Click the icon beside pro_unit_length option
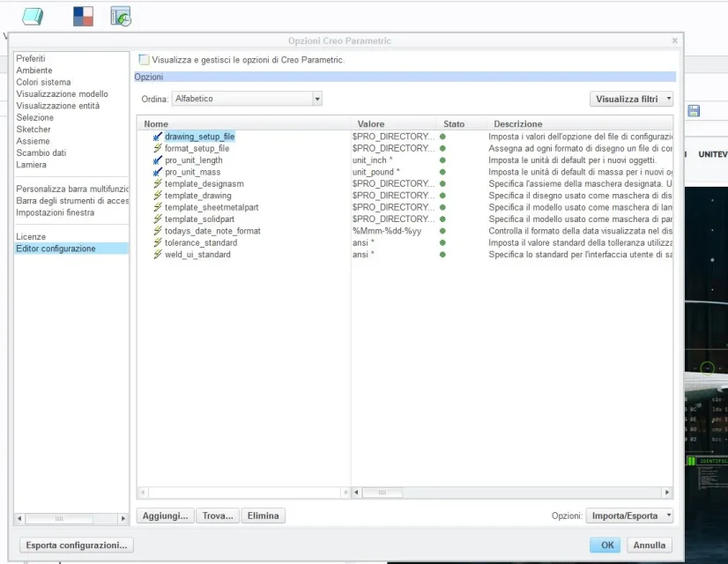 [158, 160]
